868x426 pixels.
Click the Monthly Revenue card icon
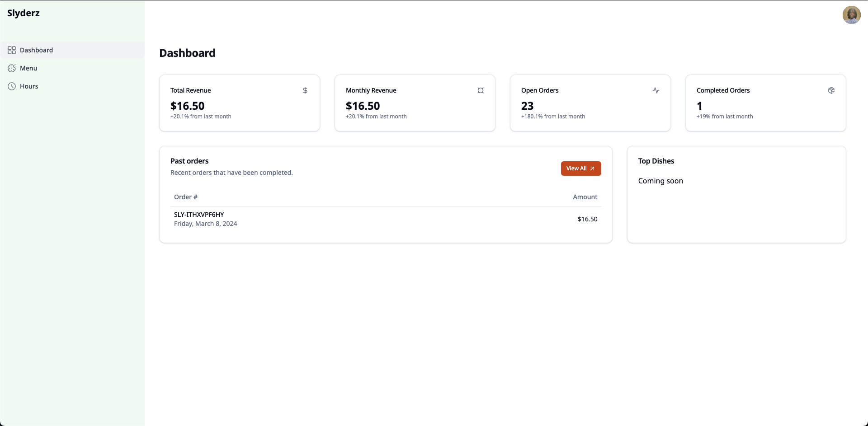(x=481, y=90)
